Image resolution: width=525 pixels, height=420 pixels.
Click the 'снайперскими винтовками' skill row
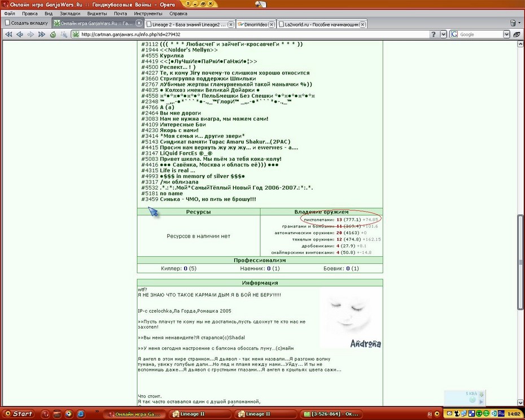click(321, 252)
